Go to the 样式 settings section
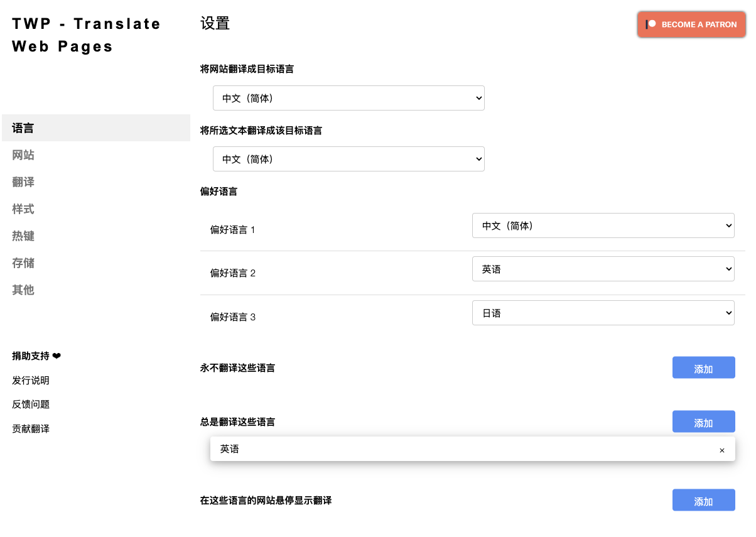Image resolution: width=756 pixels, height=537 pixels. click(96, 209)
